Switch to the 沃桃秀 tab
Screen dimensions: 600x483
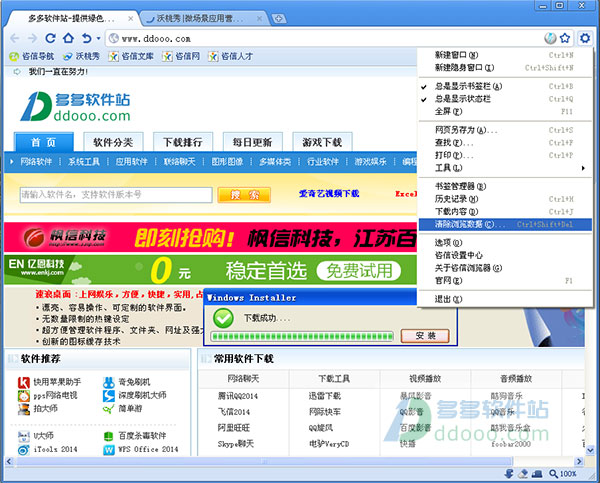click(x=203, y=18)
